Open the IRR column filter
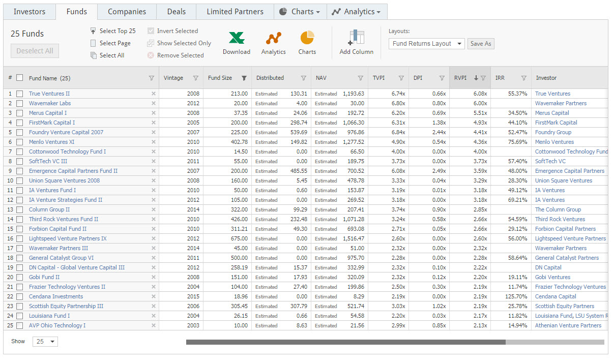The height and width of the screenshot is (364, 613). coord(524,78)
